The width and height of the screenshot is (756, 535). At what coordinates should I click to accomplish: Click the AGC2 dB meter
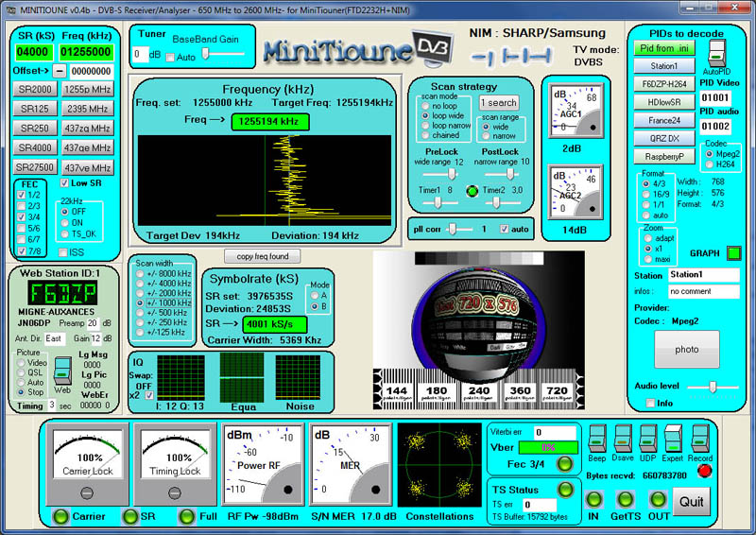576,192
